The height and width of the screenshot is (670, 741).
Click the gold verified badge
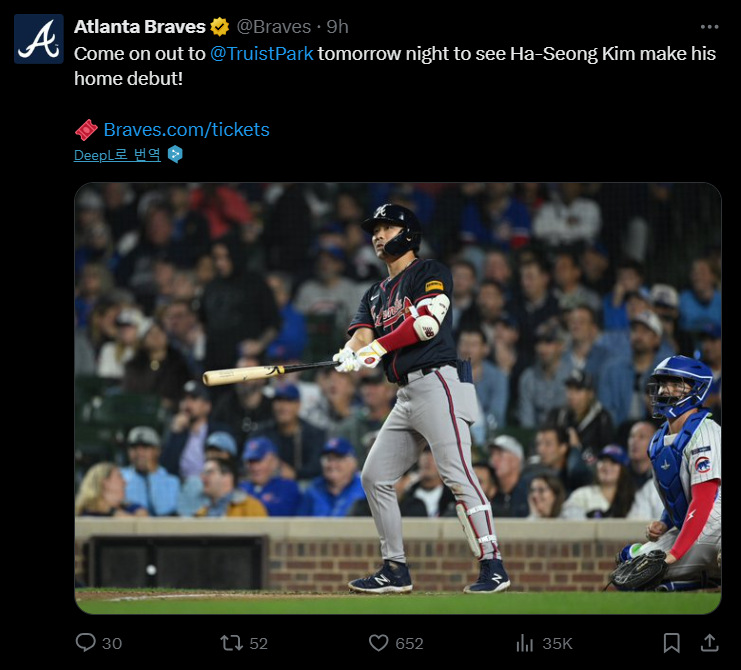220,27
